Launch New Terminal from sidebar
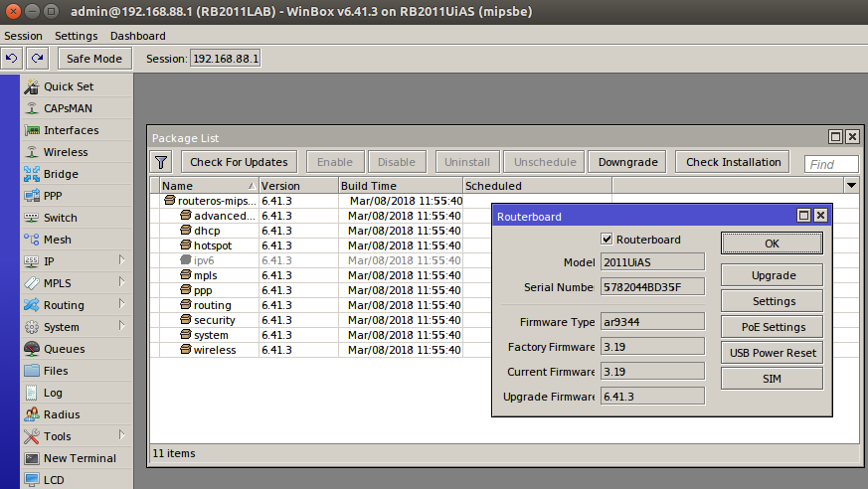 [80, 458]
